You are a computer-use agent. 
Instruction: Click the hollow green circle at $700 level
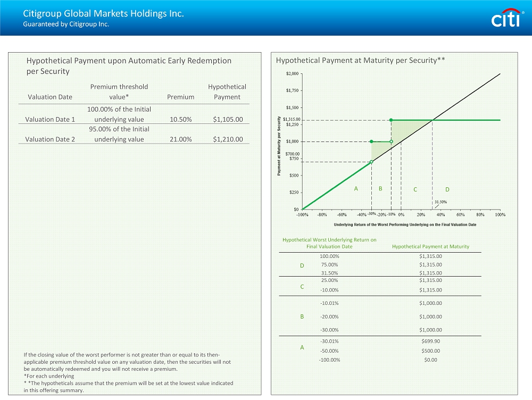point(371,162)
